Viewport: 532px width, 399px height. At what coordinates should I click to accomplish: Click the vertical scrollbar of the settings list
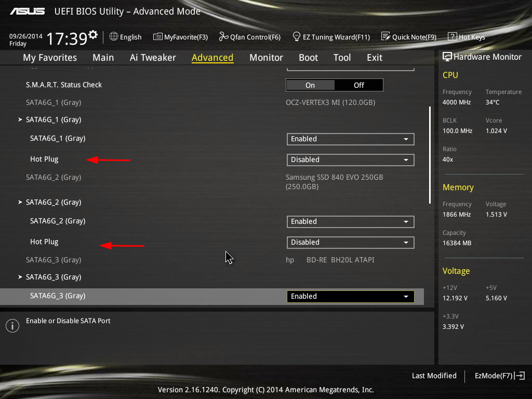430,155
